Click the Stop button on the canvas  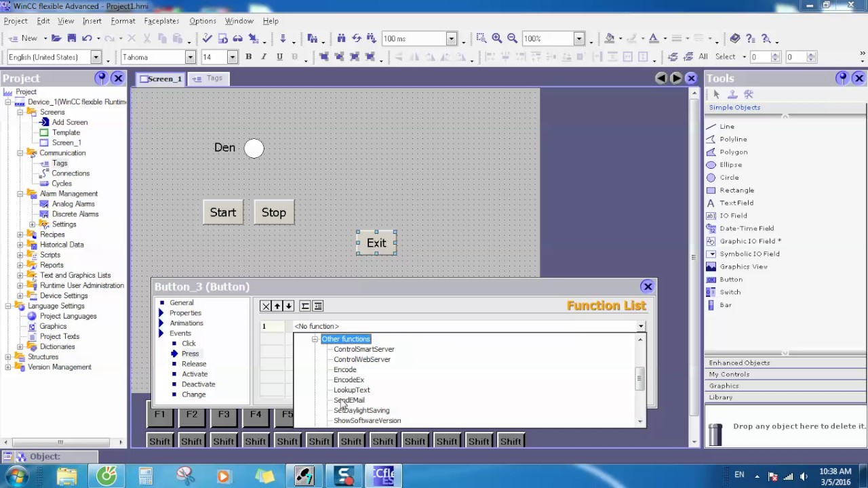coord(274,212)
